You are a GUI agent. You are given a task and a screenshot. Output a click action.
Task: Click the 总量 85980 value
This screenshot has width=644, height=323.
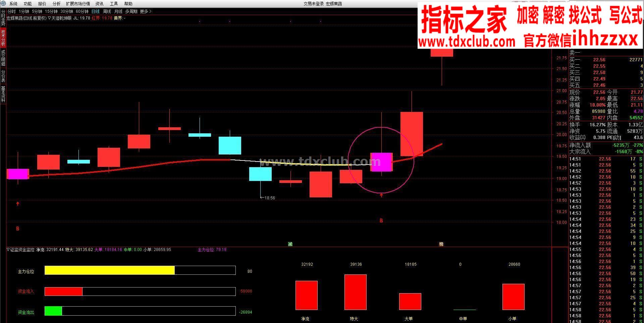[x=598, y=112]
